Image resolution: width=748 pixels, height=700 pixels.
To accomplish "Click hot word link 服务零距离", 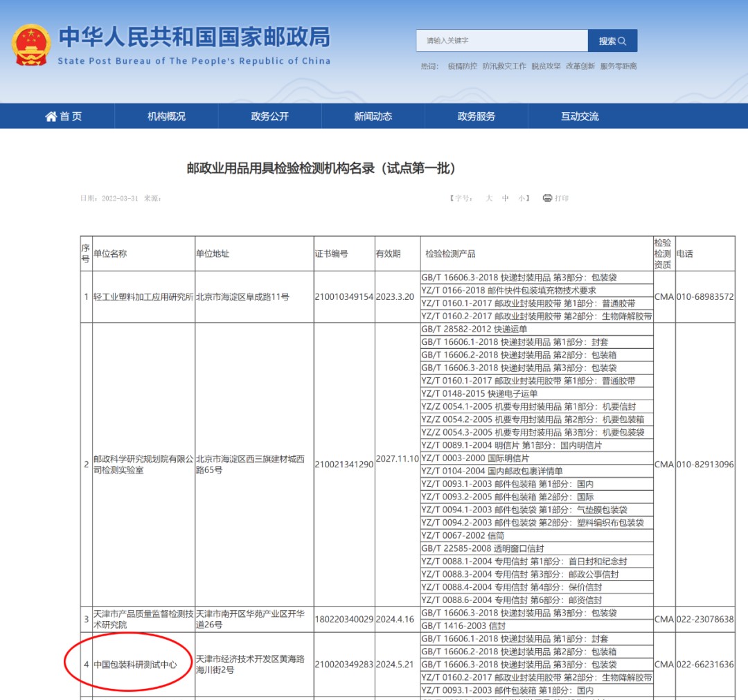I will pyautogui.click(x=618, y=66).
